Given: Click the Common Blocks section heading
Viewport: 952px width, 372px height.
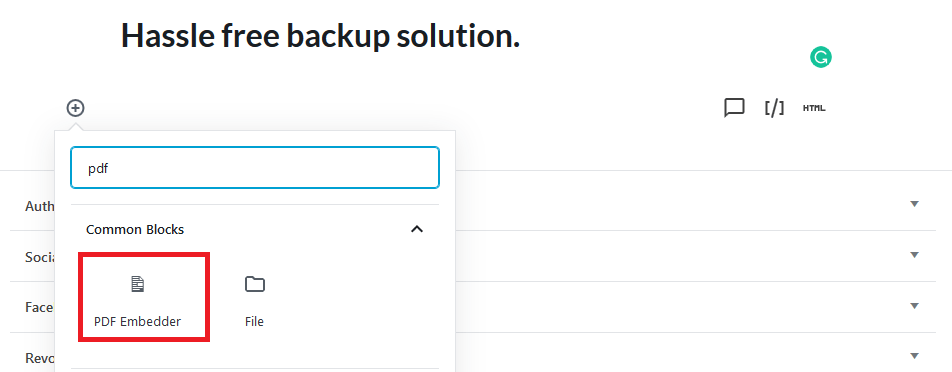Looking at the screenshot, I should [135, 229].
